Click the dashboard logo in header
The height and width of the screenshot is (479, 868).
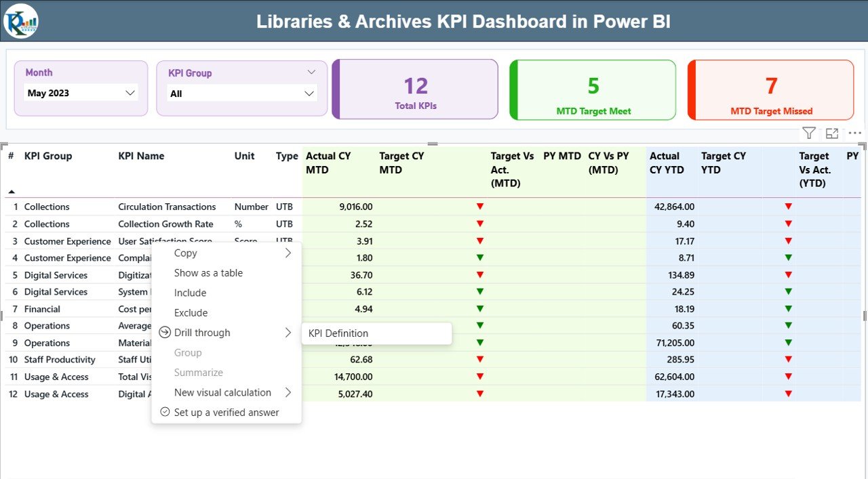pyautogui.click(x=21, y=21)
